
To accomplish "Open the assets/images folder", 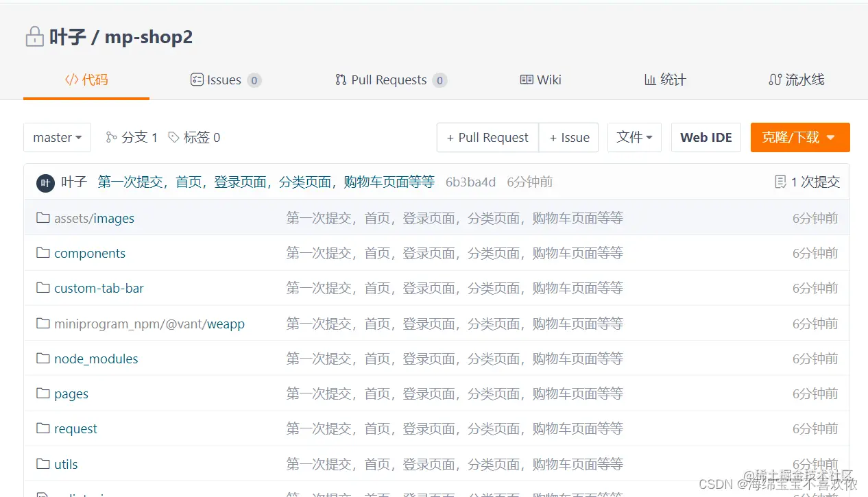I will [94, 218].
